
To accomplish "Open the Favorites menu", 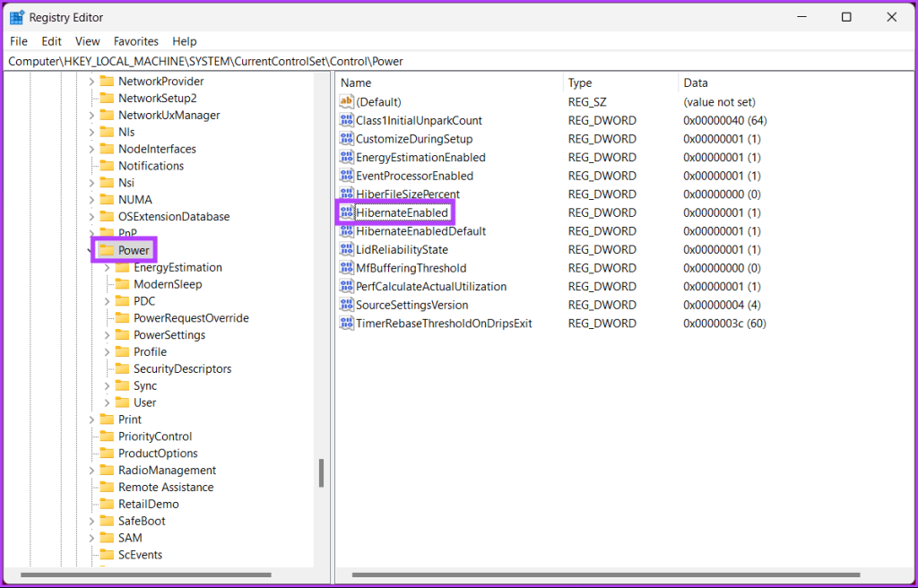I will click(136, 41).
